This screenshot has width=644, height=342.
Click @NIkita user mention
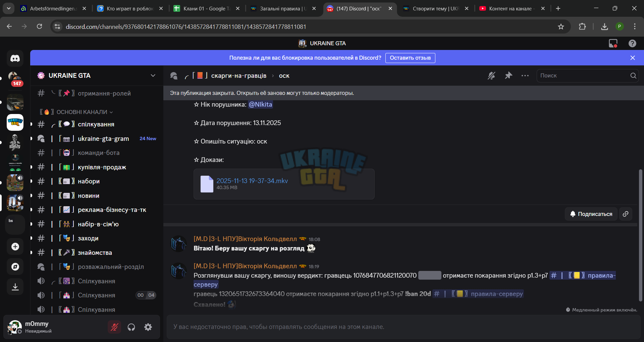click(260, 105)
